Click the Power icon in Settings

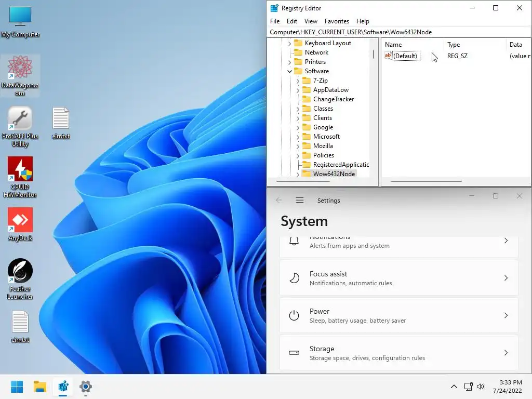coord(294,315)
